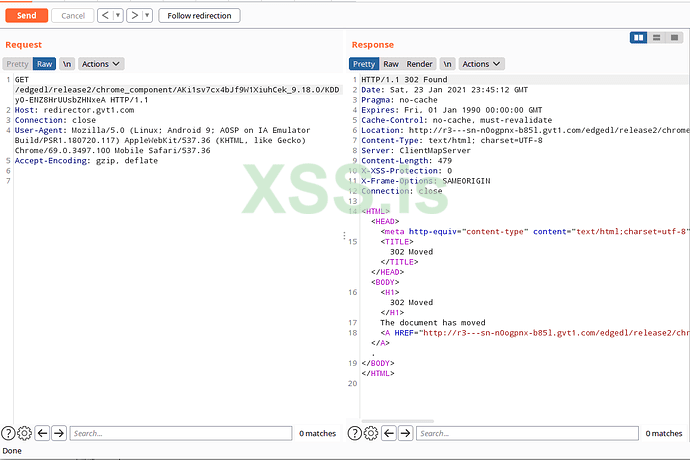Switch Request view to Raw tab
Image resolution: width=690 pixels, height=460 pixels.
(44, 64)
